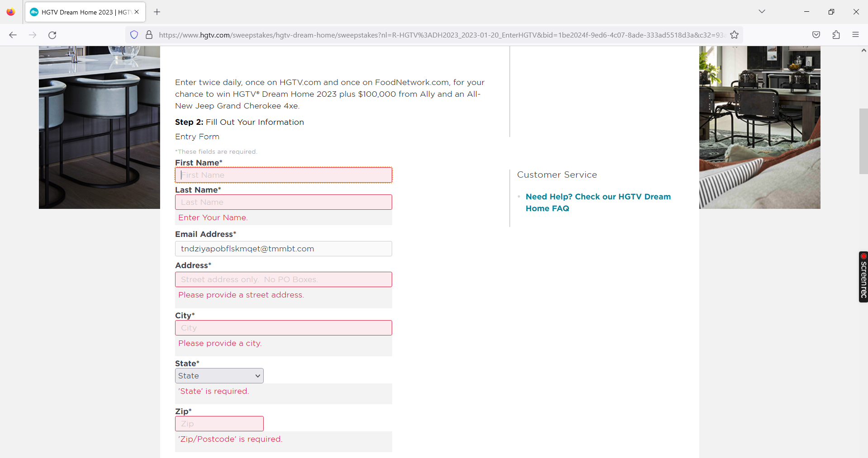The width and height of the screenshot is (868, 458).
Task: Click into the First Name field
Action: tap(283, 175)
